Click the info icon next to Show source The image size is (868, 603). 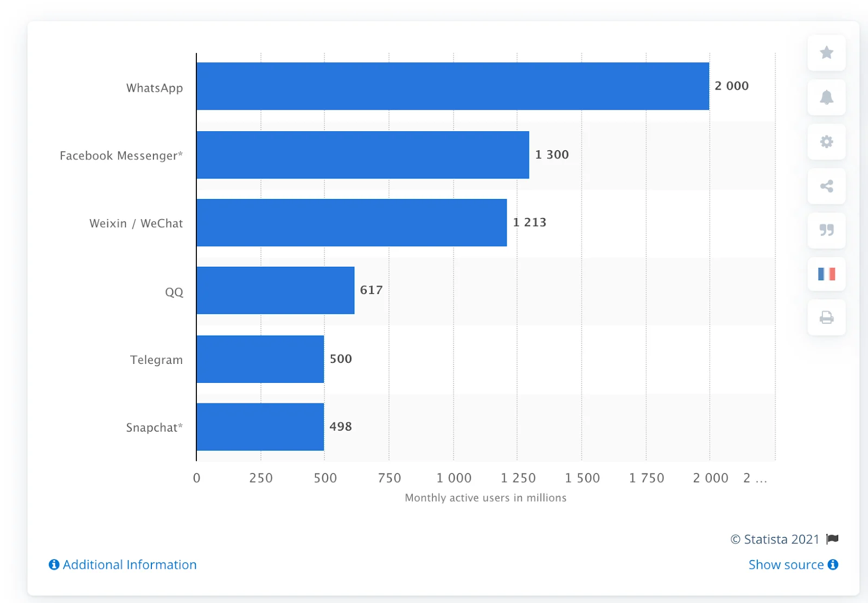pyautogui.click(x=834, y=564)
